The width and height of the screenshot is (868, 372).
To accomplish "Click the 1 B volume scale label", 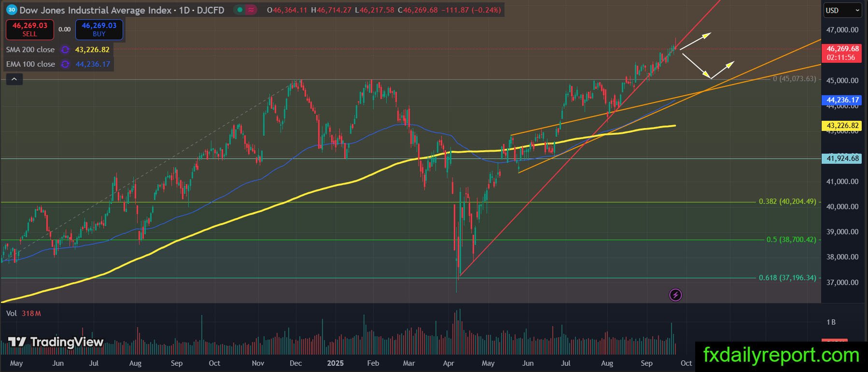I will [831, 322].
